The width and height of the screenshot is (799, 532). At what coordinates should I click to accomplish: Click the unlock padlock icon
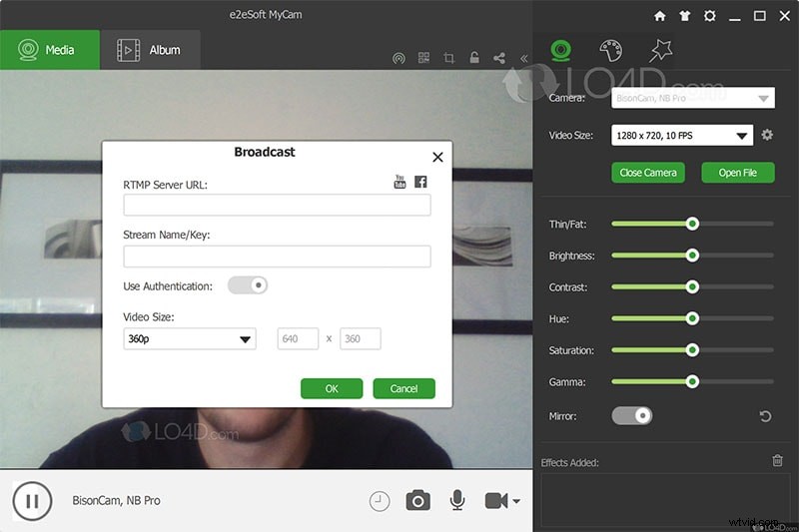(474, 58)
